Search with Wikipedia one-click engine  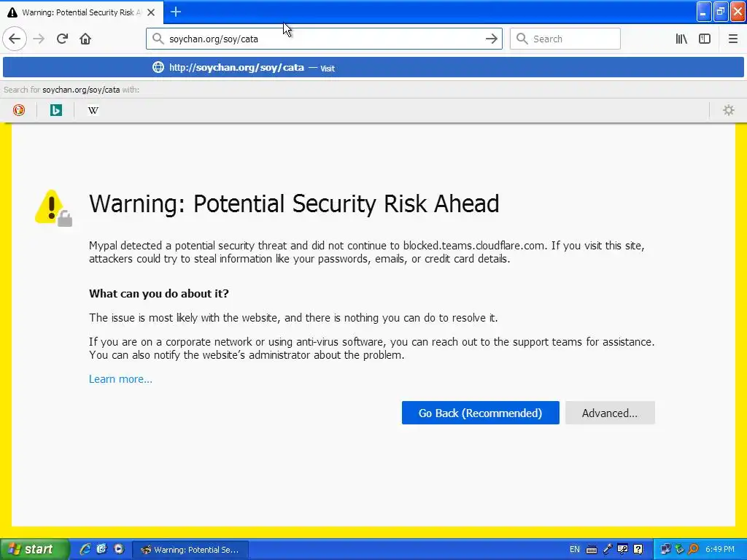[93, 110]
